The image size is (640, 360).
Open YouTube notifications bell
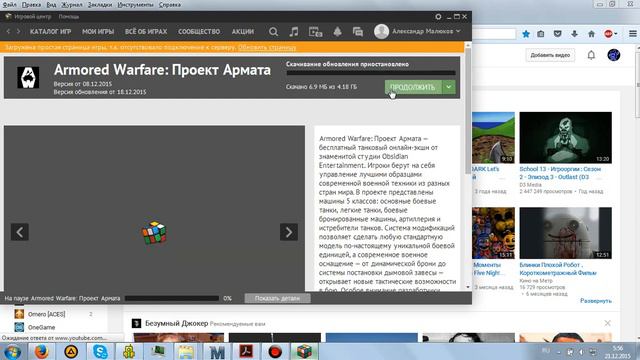click(591, 55)
